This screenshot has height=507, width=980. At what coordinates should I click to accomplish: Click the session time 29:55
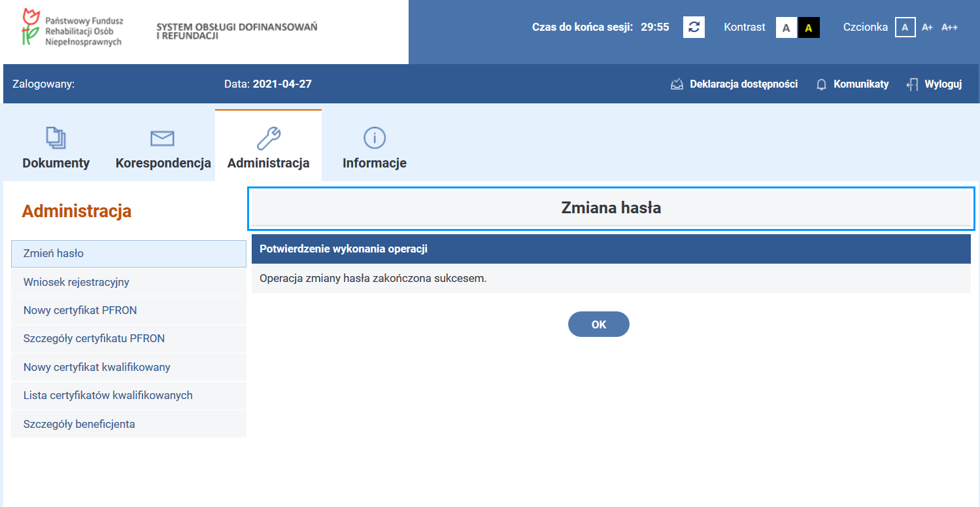click(x=655, y=27)
